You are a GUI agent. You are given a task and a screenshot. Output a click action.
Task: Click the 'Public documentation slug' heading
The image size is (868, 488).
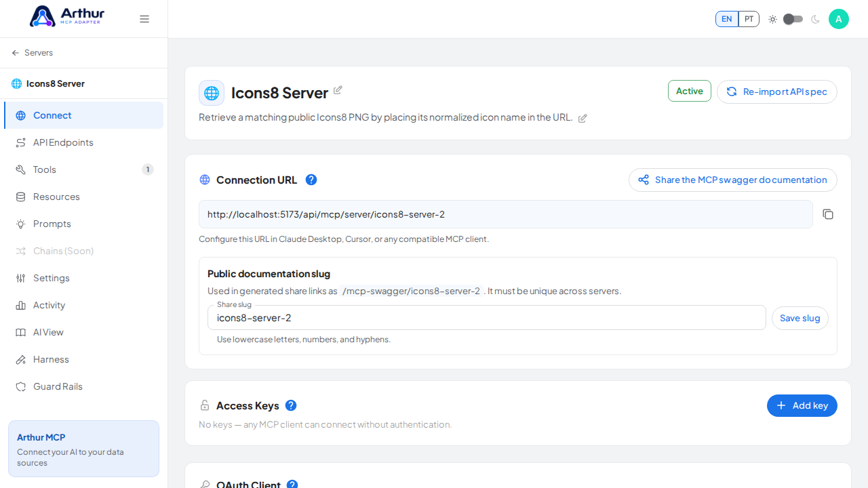(269, 274)
